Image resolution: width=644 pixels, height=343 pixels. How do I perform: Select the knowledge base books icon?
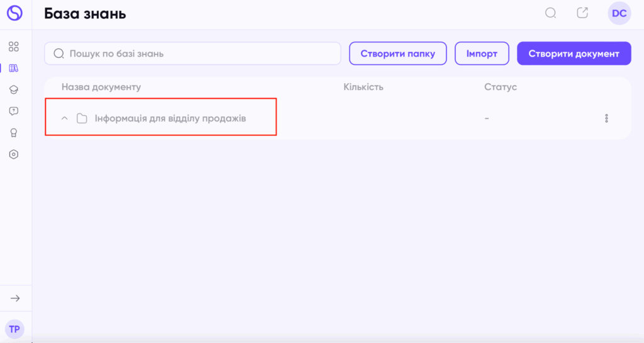point(14,68)
